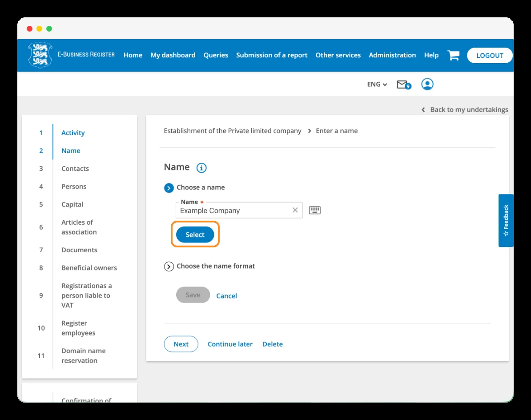This screenshot has height=420, width=531.
Task: Click the greyed Save button
Action: pos(193,295)
